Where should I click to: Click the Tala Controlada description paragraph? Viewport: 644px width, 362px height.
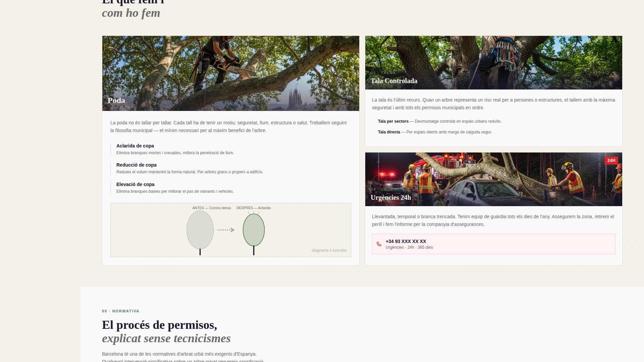[x=493, y=104]
